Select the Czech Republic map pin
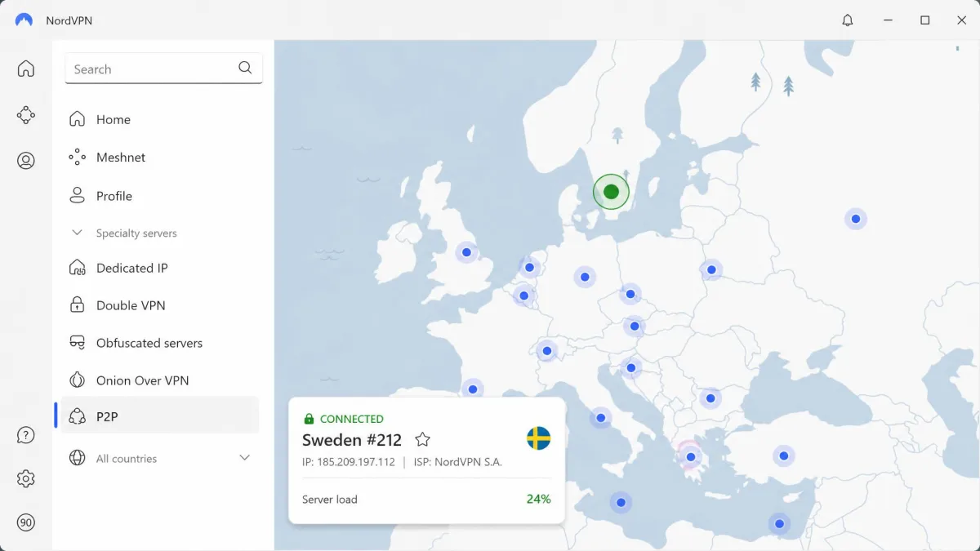 [630, 294]
